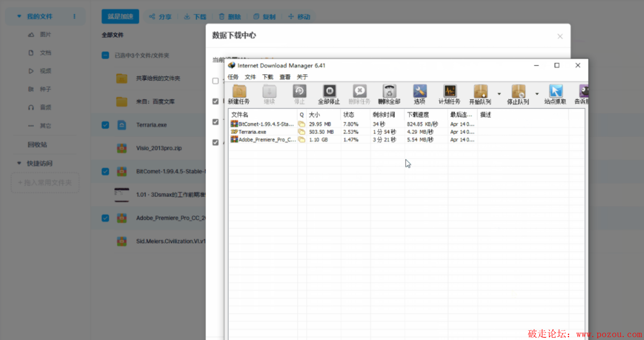This screenshot has height=340, width=644.
Task: Open the 计划任务 scheduler icon
Action: click(450, 91)
